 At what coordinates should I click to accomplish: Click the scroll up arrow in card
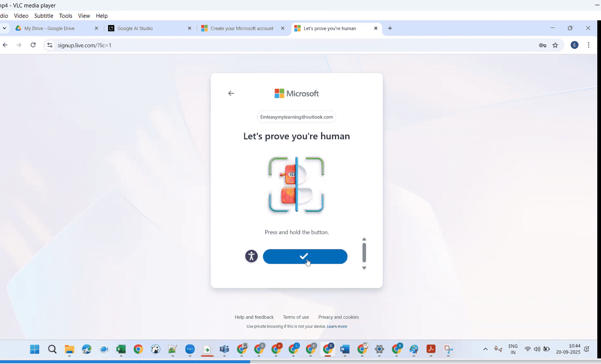(x=364, y=239)
